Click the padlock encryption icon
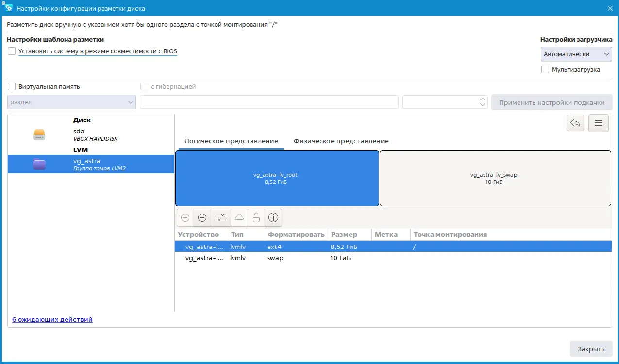The image size is (619, 364). 256,218
